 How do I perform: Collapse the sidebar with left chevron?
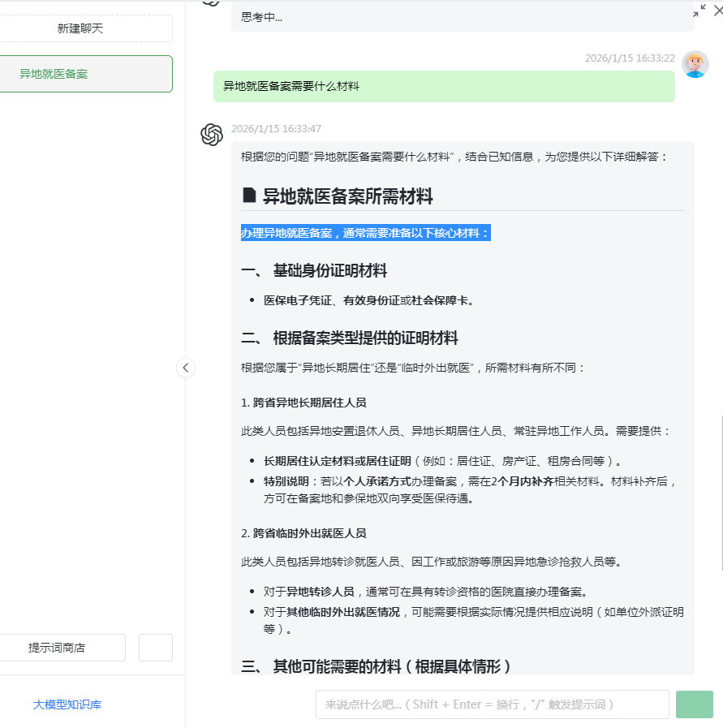coord(186,368)
